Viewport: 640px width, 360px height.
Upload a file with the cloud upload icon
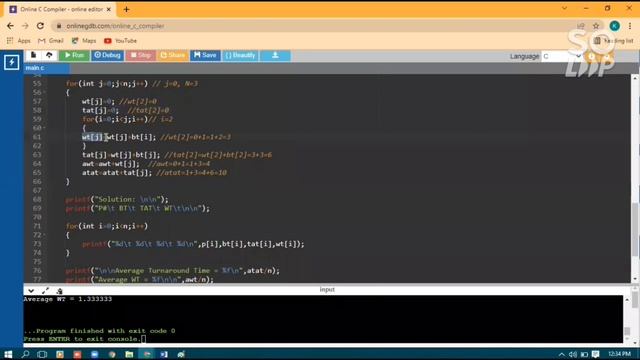tap(49, 55)
